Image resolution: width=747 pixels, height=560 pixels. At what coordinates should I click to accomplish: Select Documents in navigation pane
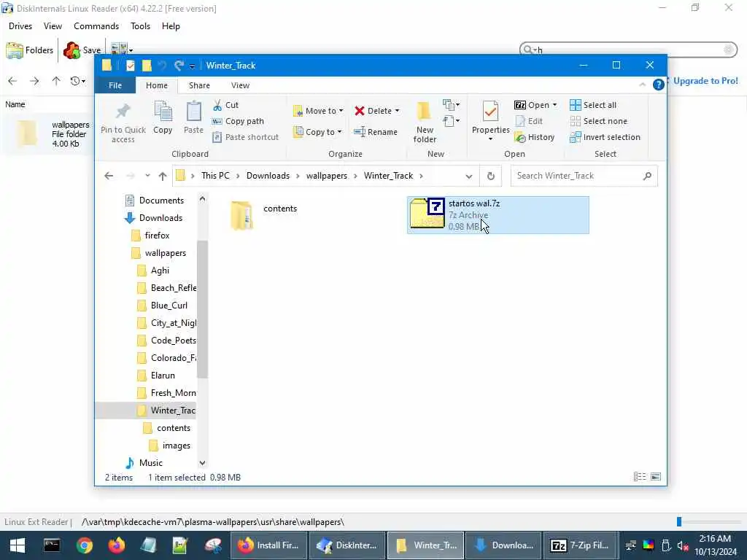pyautogui.click(x=155, y=201)
